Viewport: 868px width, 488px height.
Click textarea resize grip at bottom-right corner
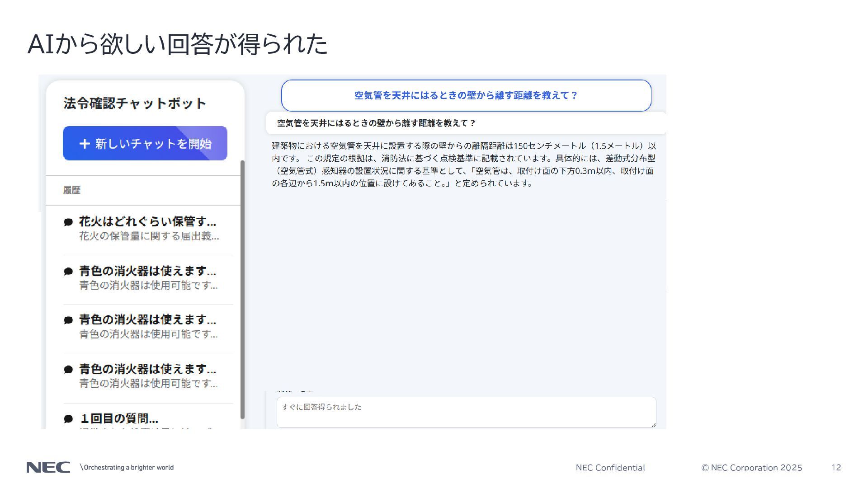653,425
